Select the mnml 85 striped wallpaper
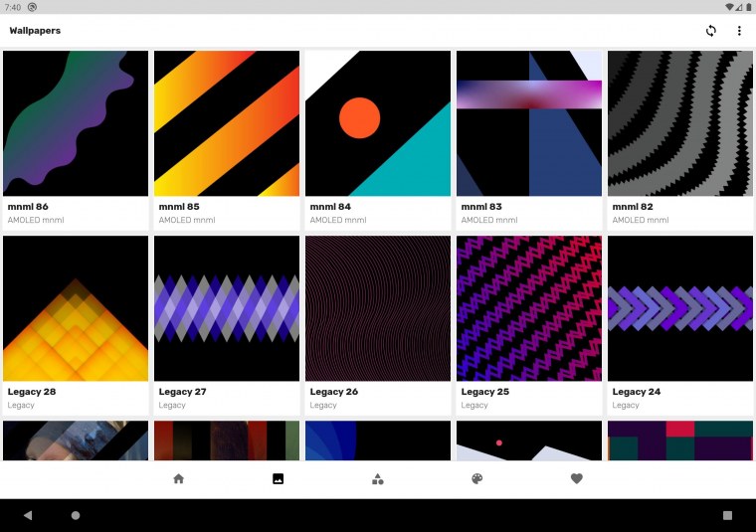The height and width of the screenshot is (532, 756). point(227,123)
